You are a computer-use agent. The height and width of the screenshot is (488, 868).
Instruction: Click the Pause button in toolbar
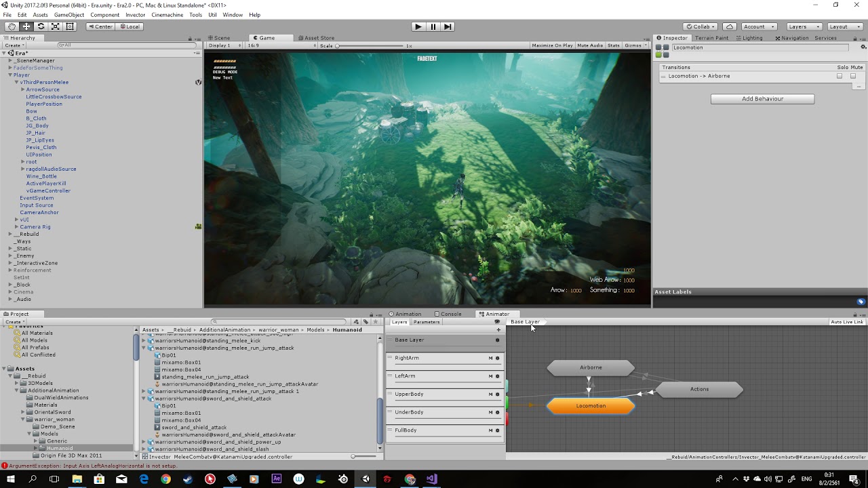pyautogui.click(x=433, y=26)
